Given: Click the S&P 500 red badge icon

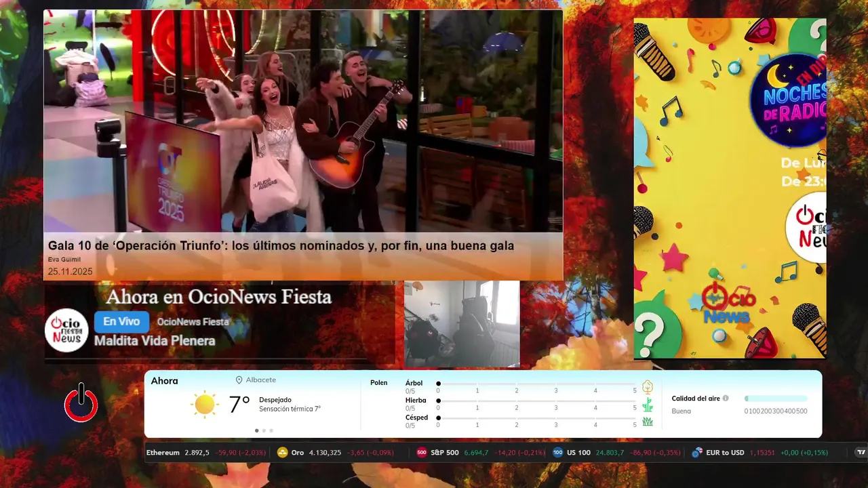Looking at the screenshot, I should point(422,453).
